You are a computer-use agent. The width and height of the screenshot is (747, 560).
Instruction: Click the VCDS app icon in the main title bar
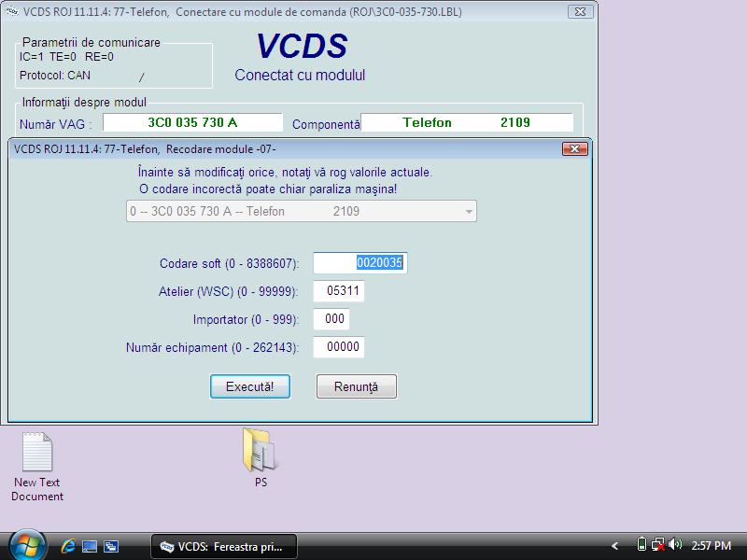[11, 11]
